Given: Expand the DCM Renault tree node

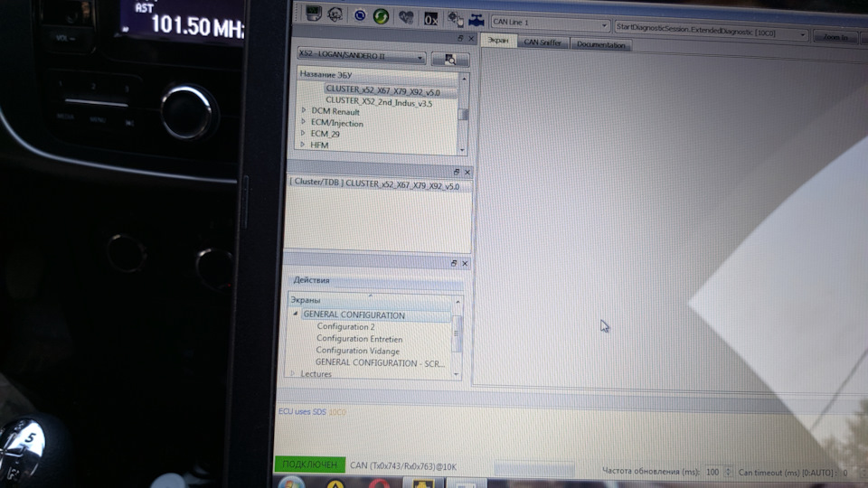Looking at the screenshot, I should [303, 111].
